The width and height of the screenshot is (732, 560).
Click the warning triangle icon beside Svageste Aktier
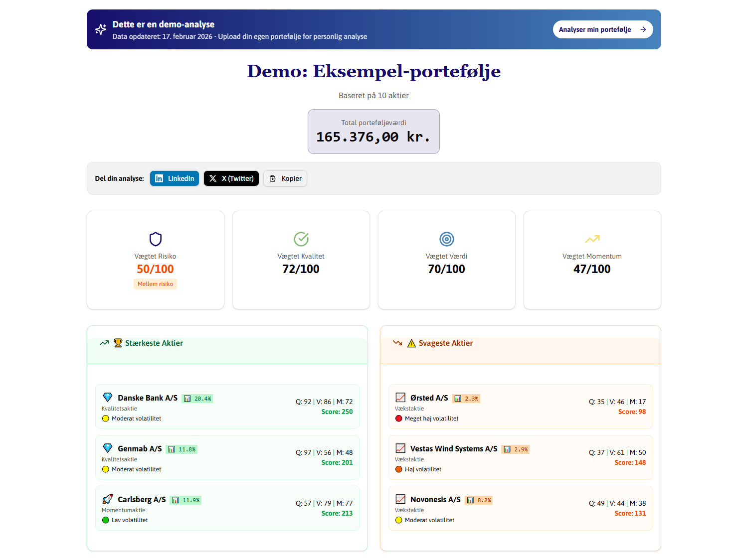411,343
